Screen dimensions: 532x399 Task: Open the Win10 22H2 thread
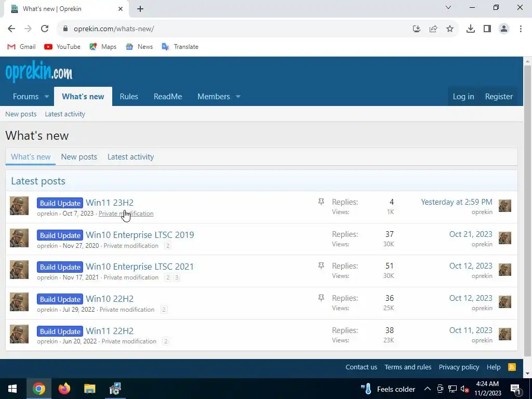point(110,299)
